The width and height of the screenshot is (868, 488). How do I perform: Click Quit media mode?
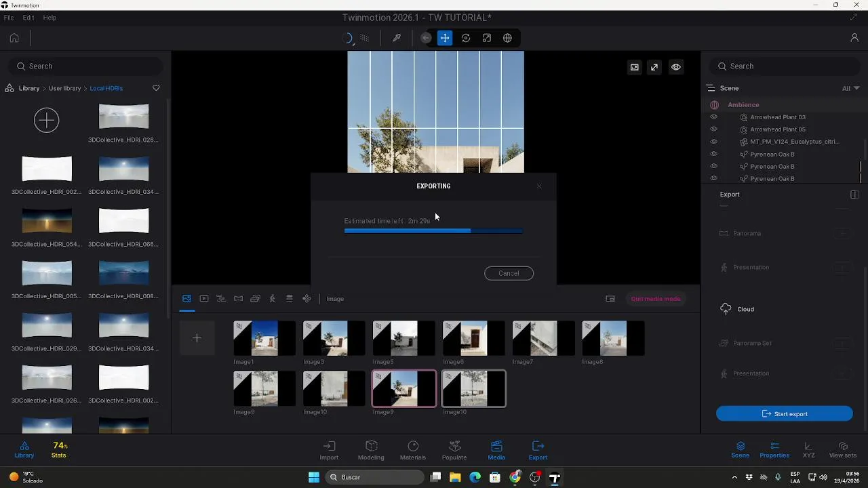coord(656,299)
